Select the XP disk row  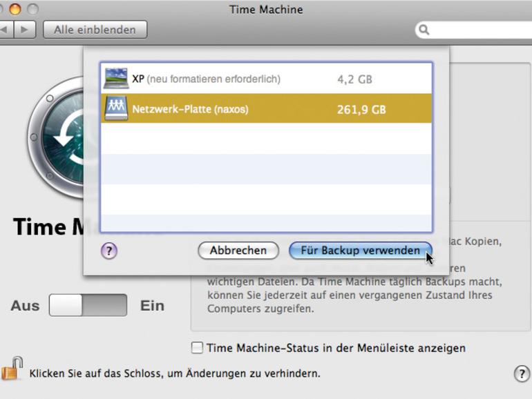pos(266,78)
